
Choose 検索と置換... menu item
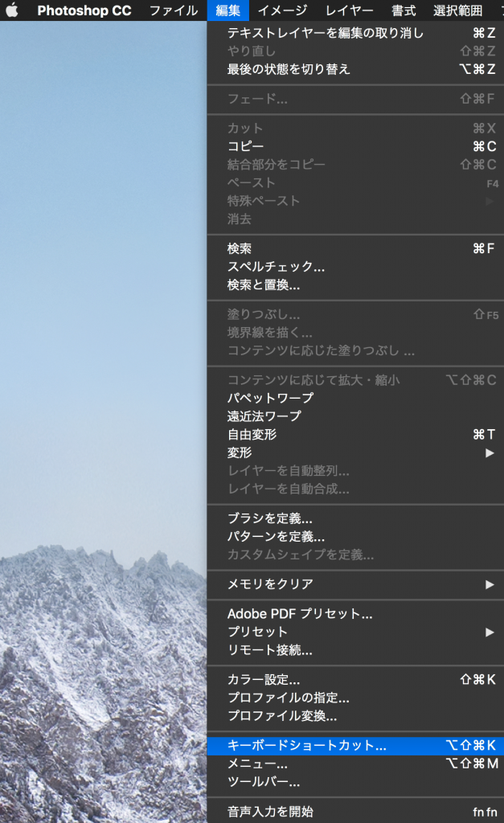(264, 285)
